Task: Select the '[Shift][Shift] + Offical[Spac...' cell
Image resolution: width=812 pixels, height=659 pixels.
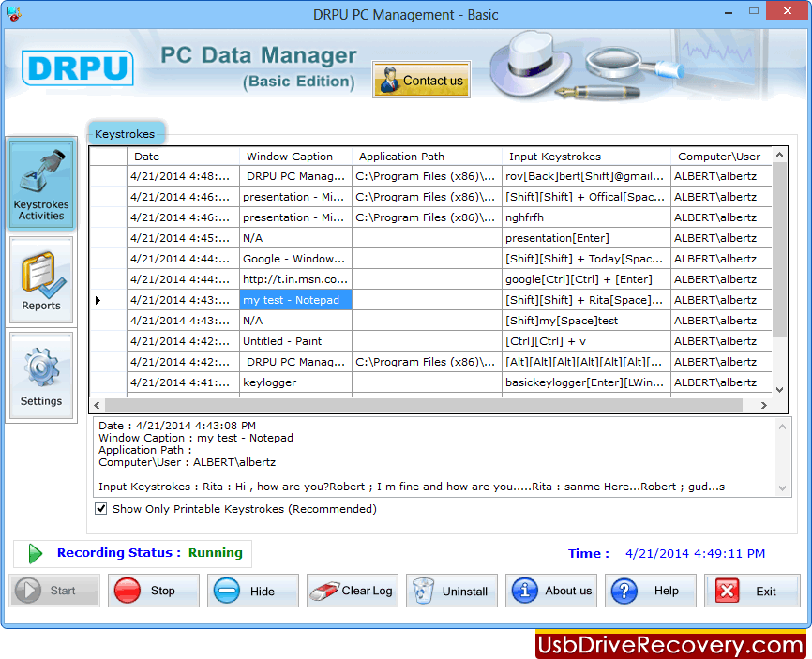Action: coord(586,197)
